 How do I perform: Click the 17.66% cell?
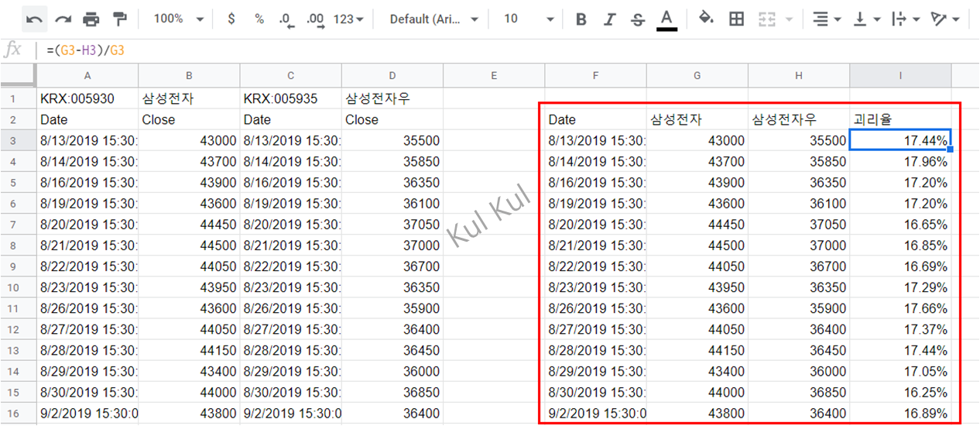900,308
